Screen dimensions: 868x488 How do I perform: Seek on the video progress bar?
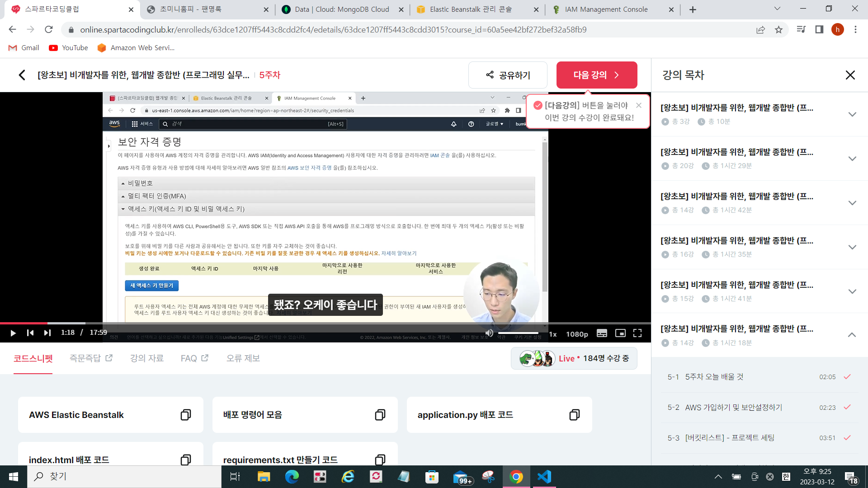(x=325, y=323)
